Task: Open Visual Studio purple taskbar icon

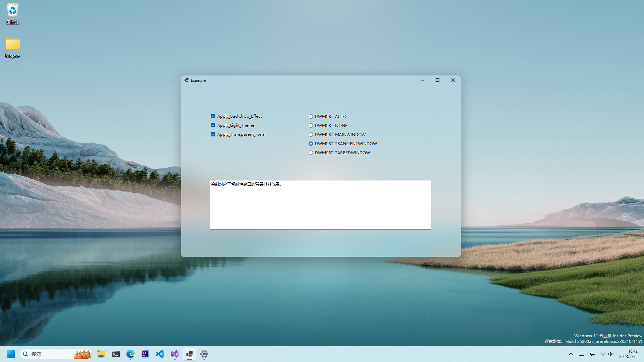Action: (175, 354)
